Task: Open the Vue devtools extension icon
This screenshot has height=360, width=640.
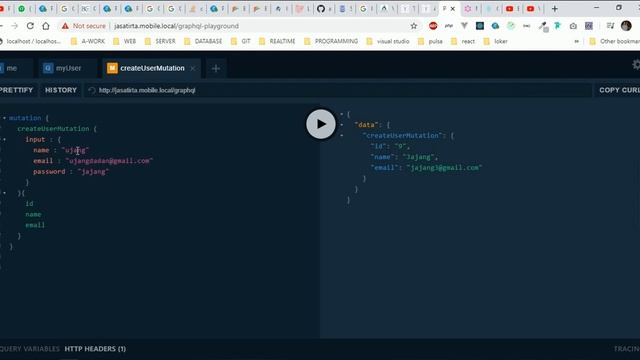Action: [x=464, y=26]
